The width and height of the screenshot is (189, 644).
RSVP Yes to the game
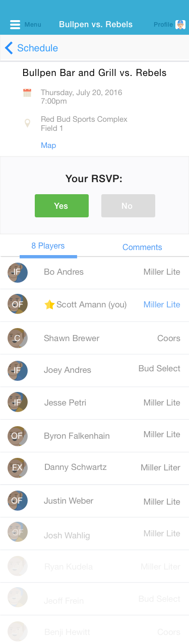pos(61,206)
